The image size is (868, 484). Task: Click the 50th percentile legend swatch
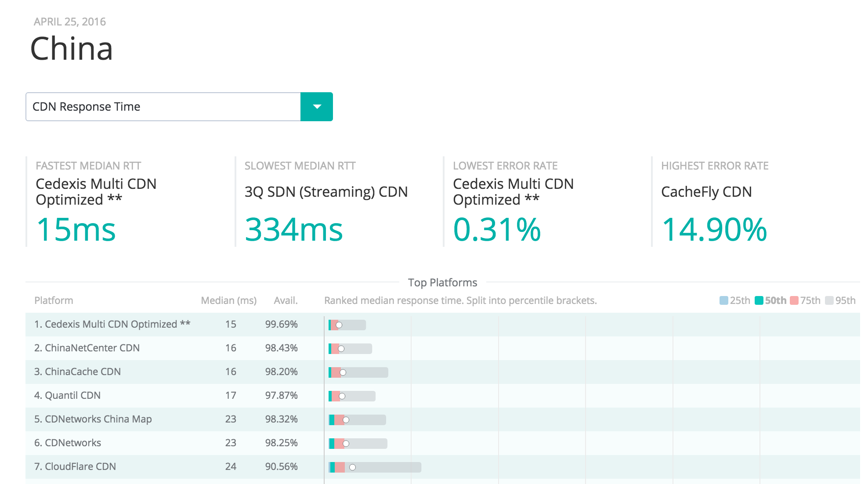[x=759, y=300]
